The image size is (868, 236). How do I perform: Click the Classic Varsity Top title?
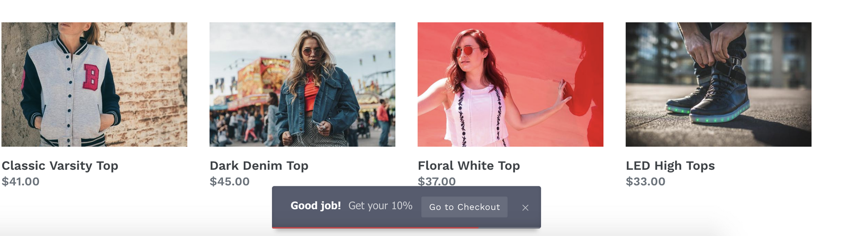pos(60,166)
